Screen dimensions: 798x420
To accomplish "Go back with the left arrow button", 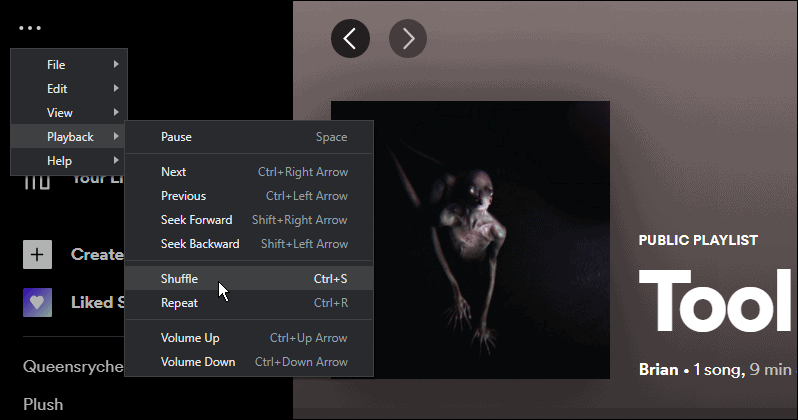I will [x=350, y=39].
